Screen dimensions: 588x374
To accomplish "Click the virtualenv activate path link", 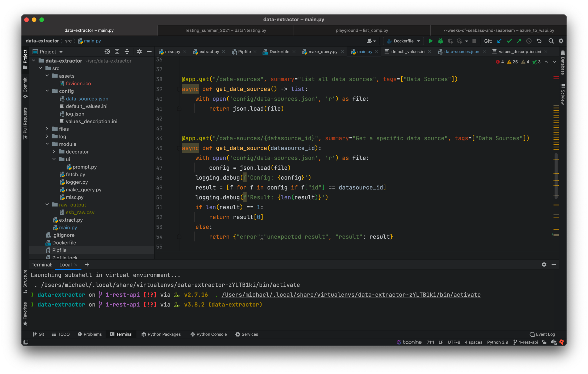I will [351, 295].
